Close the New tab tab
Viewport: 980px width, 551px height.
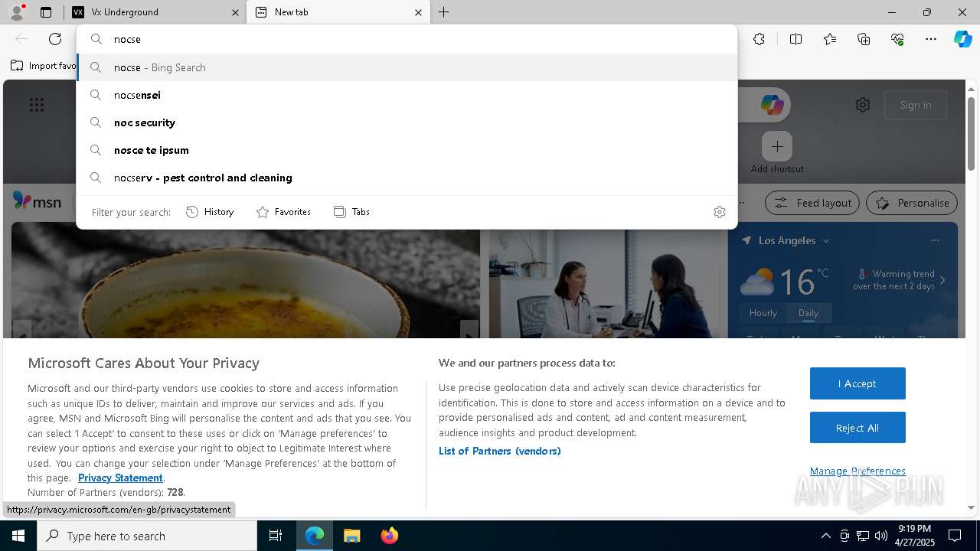click(418, 12)
